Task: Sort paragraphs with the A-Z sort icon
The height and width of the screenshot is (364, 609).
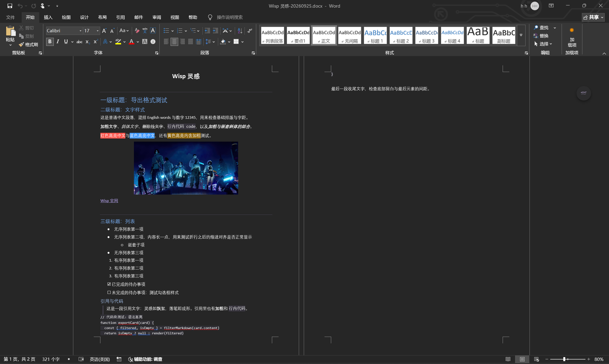Action: click(240, 31)
